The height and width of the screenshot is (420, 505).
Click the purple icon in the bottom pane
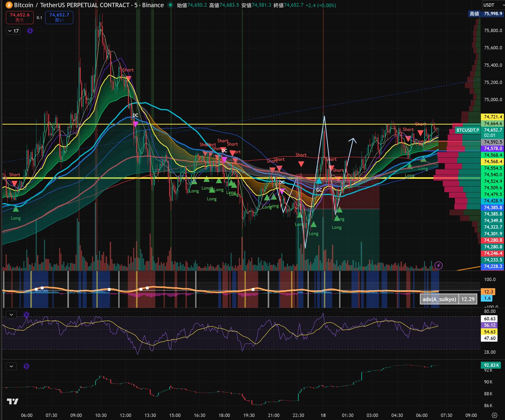(x=27, y=366)
